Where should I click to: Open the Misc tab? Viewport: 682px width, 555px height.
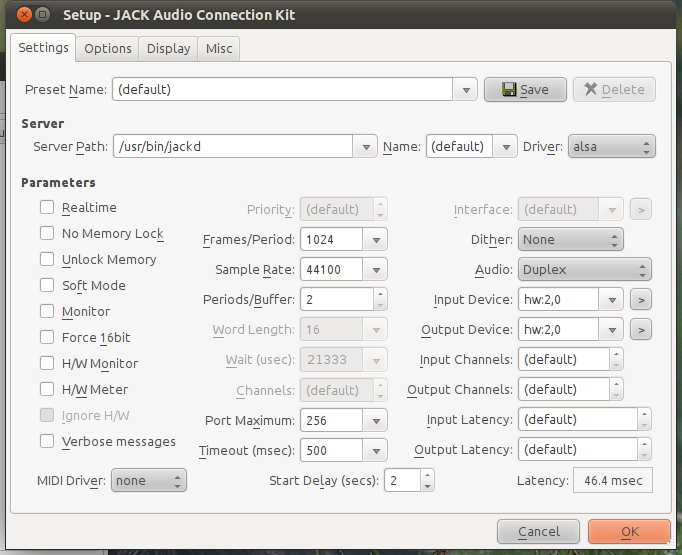pos(219,48)
